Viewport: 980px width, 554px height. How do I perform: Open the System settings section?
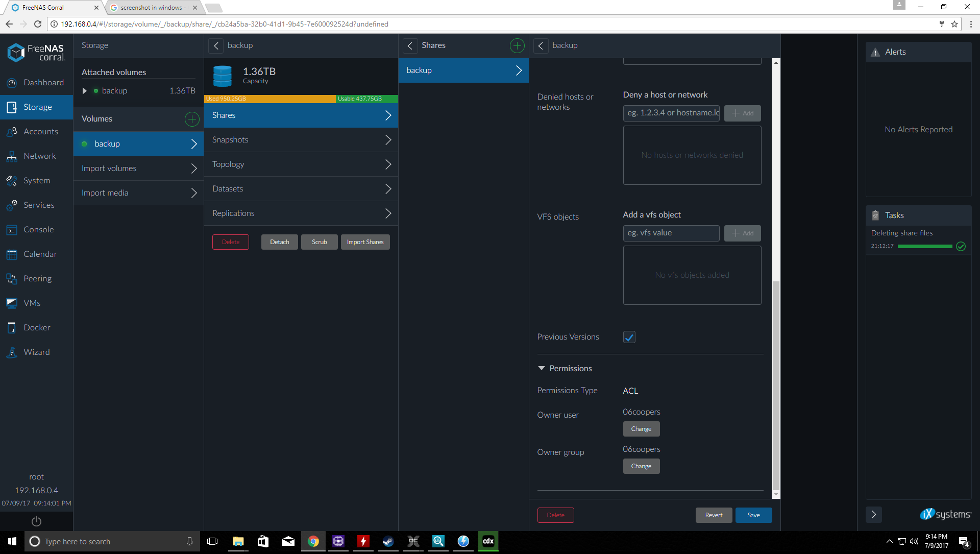coord(36,180)
